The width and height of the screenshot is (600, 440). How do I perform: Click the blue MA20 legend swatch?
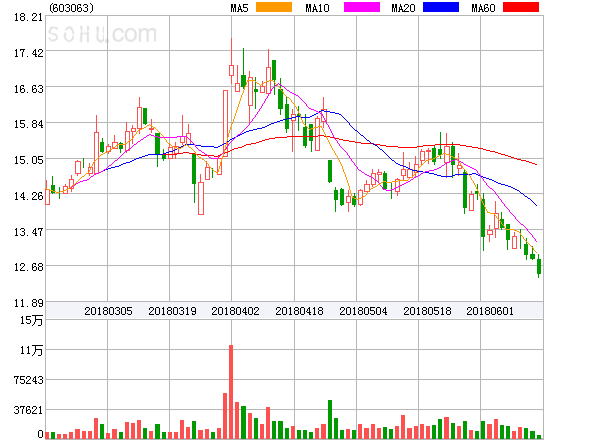[x=441, y=7]
